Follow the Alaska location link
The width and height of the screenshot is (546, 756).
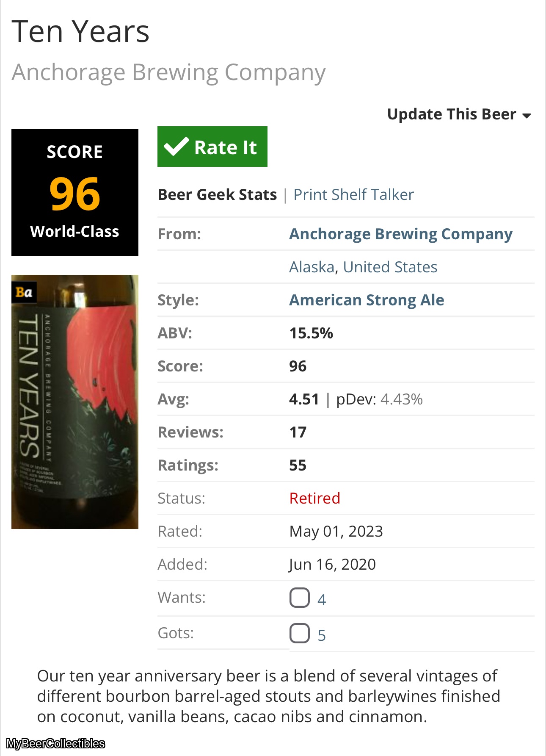point(312,267)
